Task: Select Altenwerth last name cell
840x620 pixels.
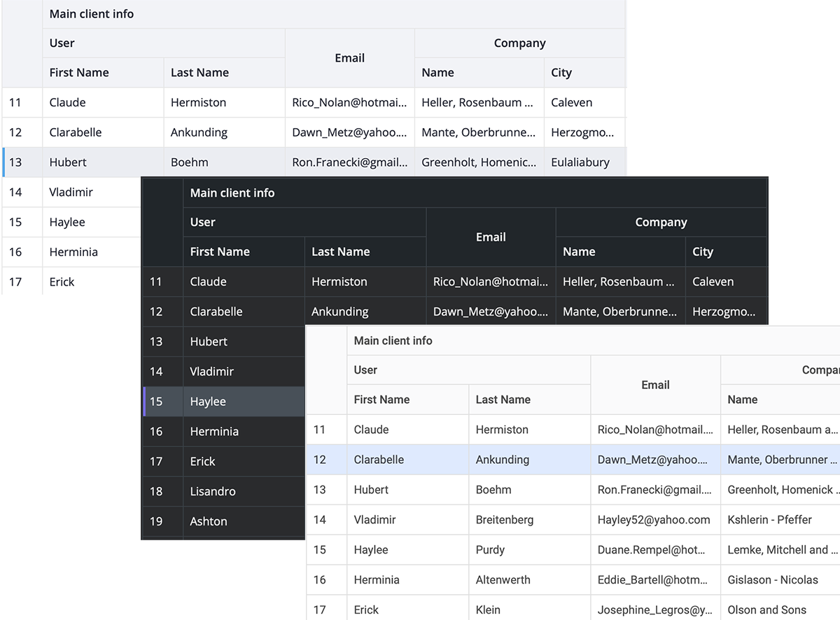Action: click(x=503, y=580)
